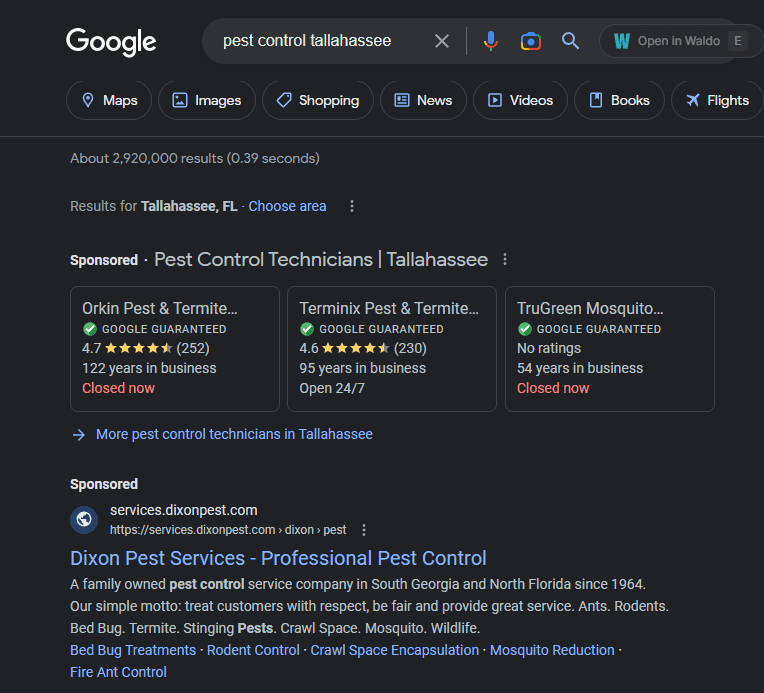Image resolution: width=764 pixels, height=693 pixels.
Task: Switch to the Maps tab
Action: coord(109,100)
